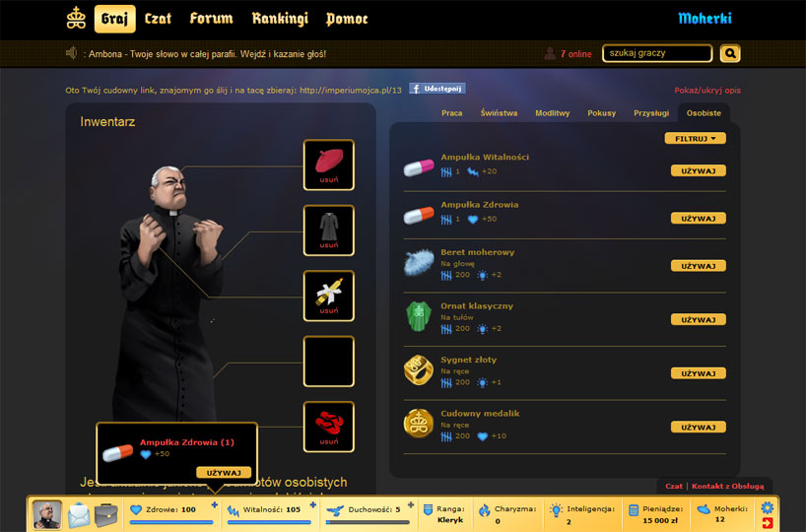Open Kontakt z Obsługą link
This screenshot has width=806, height=532.
click(727, 486)
